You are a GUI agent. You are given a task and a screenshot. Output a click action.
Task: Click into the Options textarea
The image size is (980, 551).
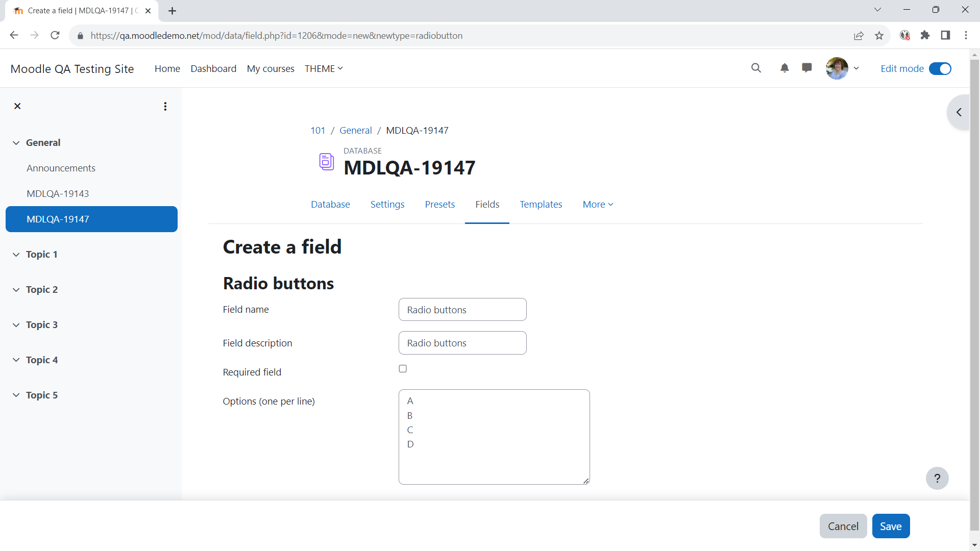coord(494,437)
